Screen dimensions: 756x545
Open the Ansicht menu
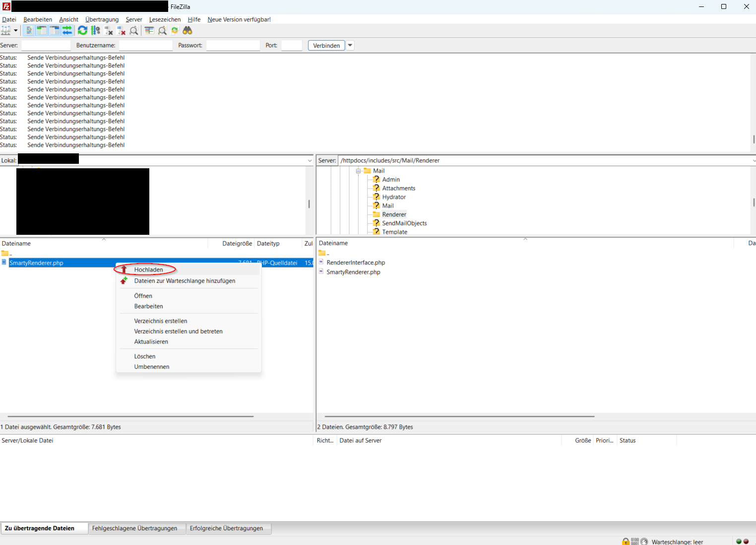tap(68, 19)
